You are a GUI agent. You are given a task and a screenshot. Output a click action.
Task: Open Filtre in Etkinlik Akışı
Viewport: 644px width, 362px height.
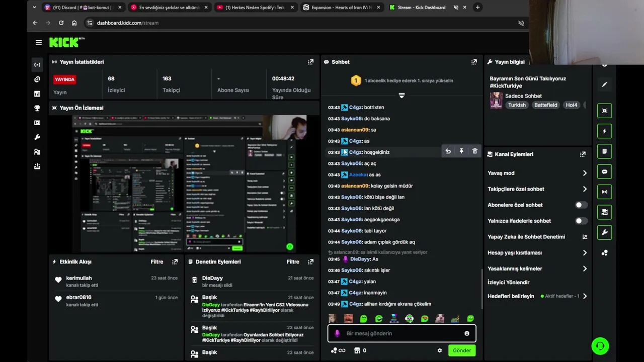[x=157, y=262]
